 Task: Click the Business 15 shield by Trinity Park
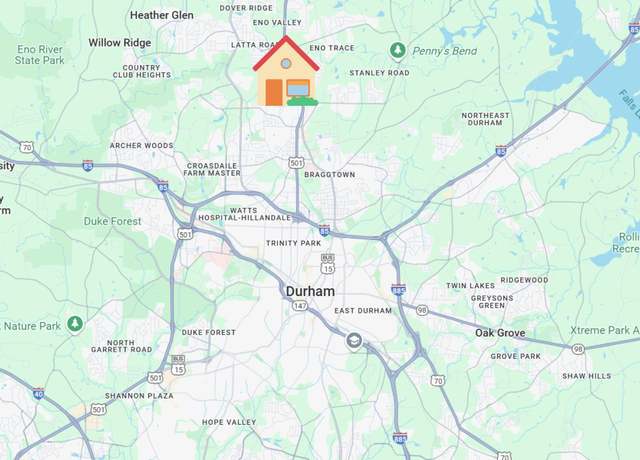click(327, 264)
